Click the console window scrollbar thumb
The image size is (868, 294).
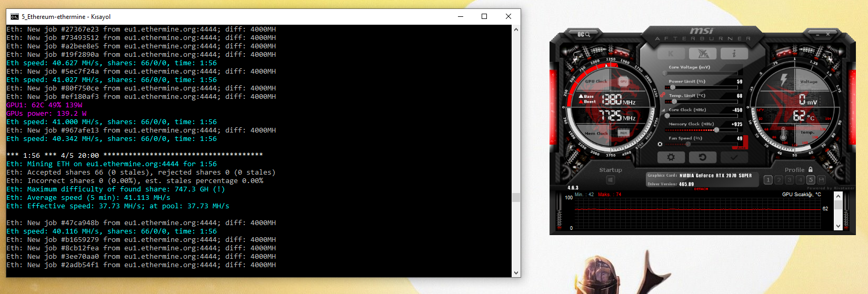[516, 198]
